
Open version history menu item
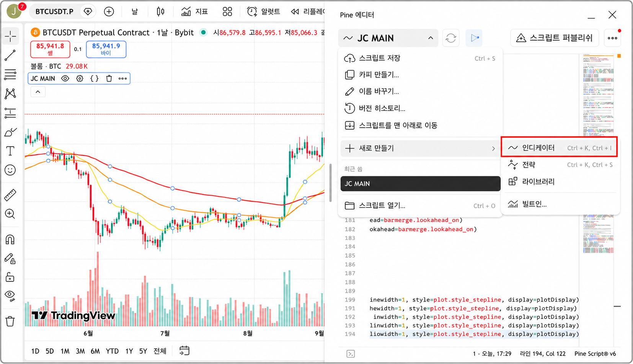(420, 108)
